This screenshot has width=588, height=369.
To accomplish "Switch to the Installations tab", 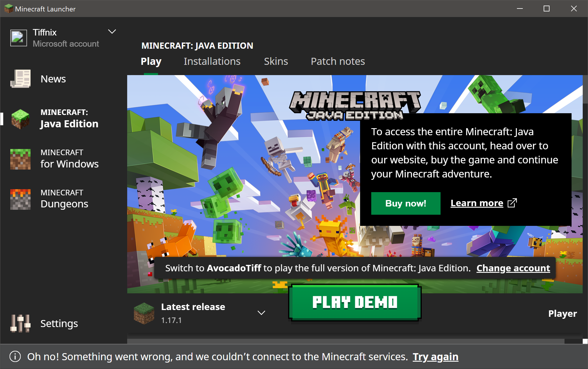I will [212, 61].
